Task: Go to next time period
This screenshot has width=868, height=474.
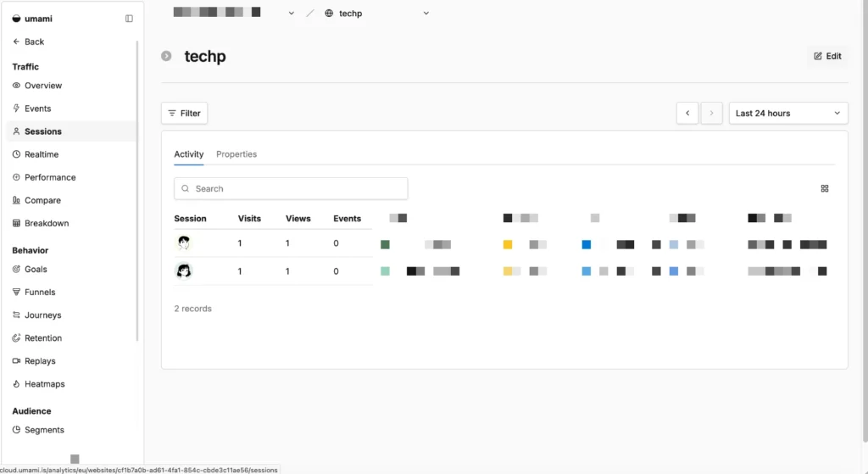Action: [x=711, y=113]
